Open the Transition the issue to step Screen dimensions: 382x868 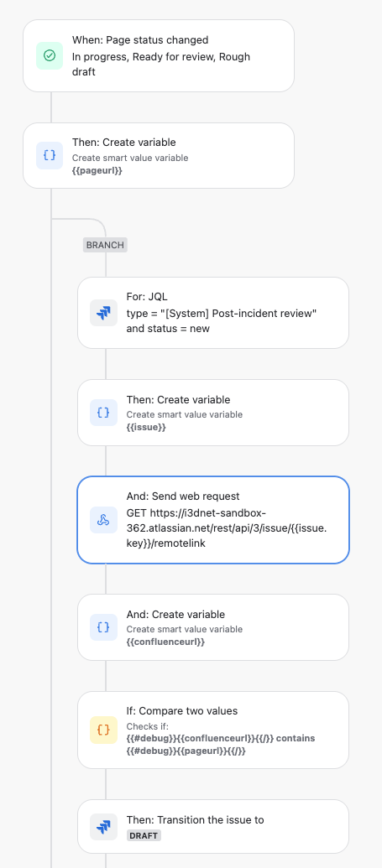click(x=213, y=826)
